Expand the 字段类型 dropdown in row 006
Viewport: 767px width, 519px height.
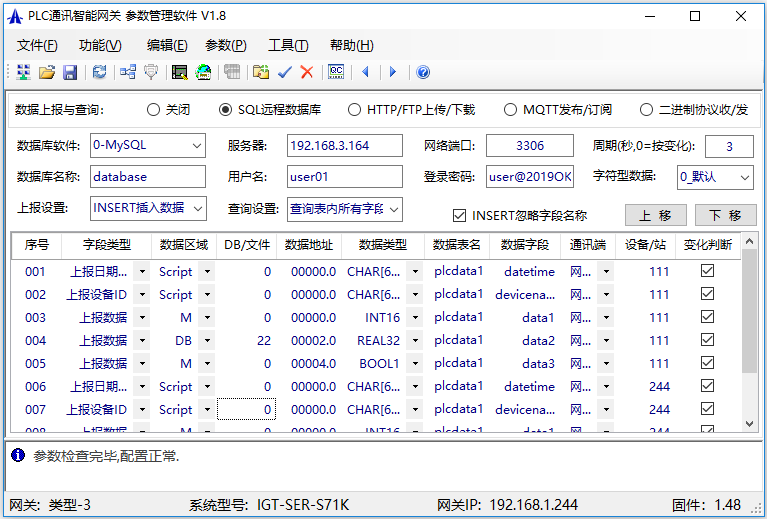(x=142, y=386)
